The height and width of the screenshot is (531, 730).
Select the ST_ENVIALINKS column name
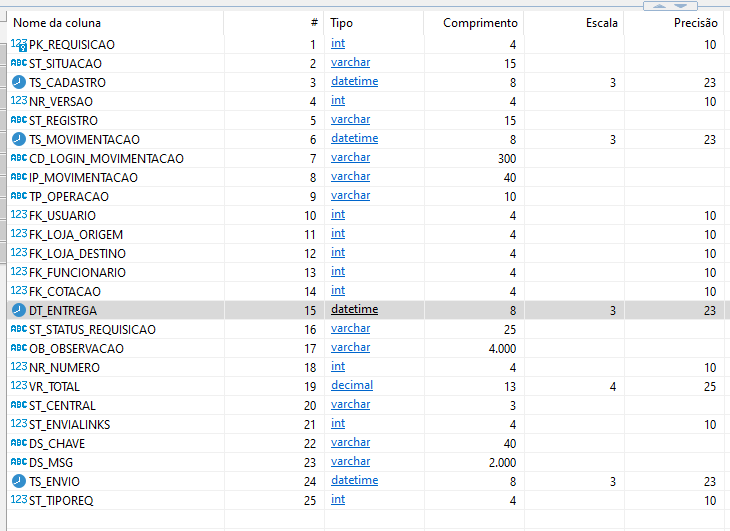click(x=69, y=424)
